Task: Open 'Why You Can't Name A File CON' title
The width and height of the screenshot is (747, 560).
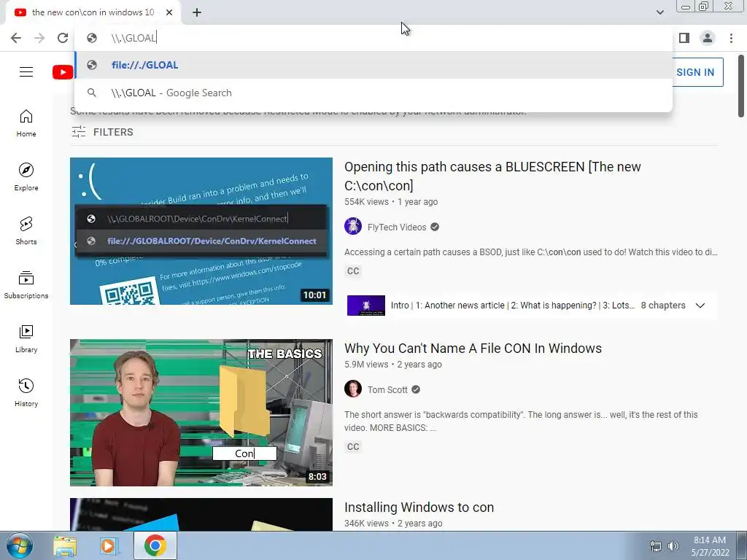Action: (473, 348)
